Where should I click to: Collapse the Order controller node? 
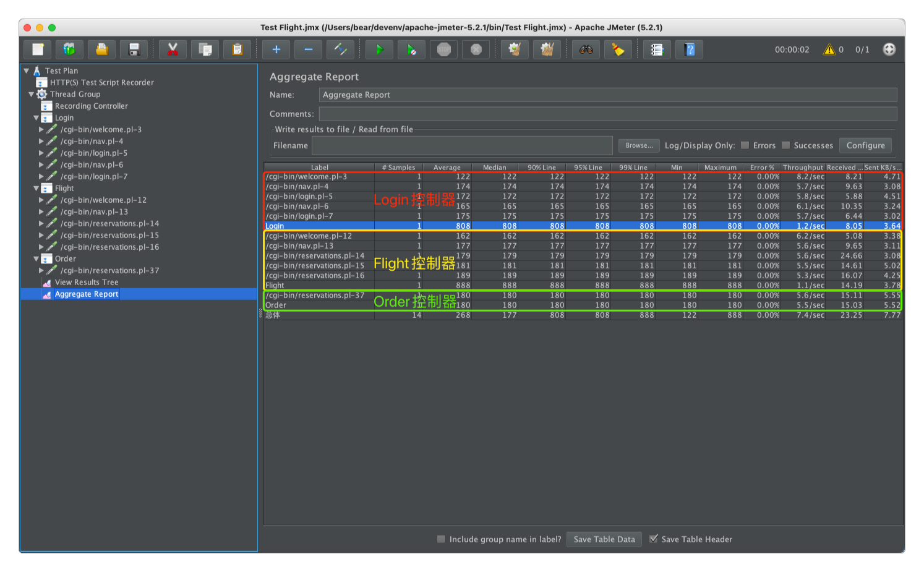(x=36, y=258)
